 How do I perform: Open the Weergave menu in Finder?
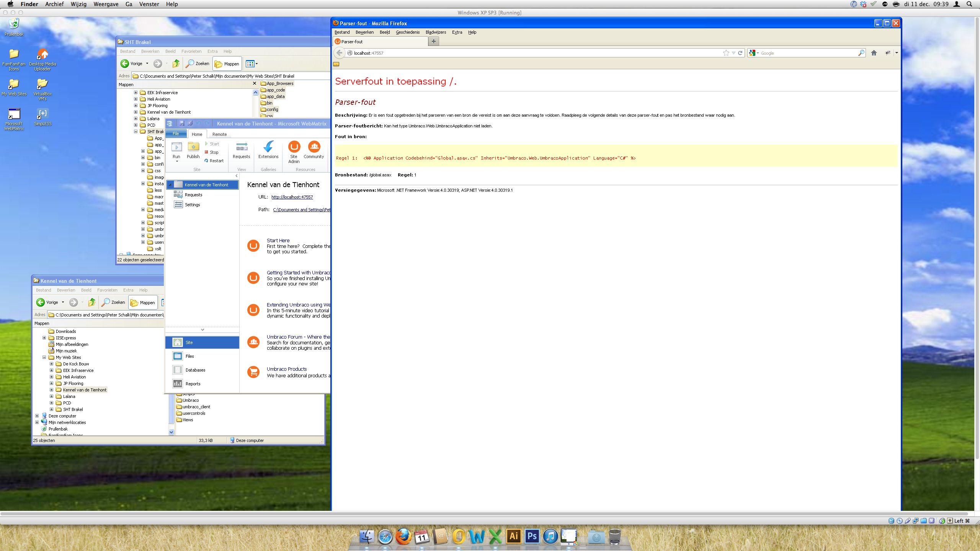(x=106, y=4)
